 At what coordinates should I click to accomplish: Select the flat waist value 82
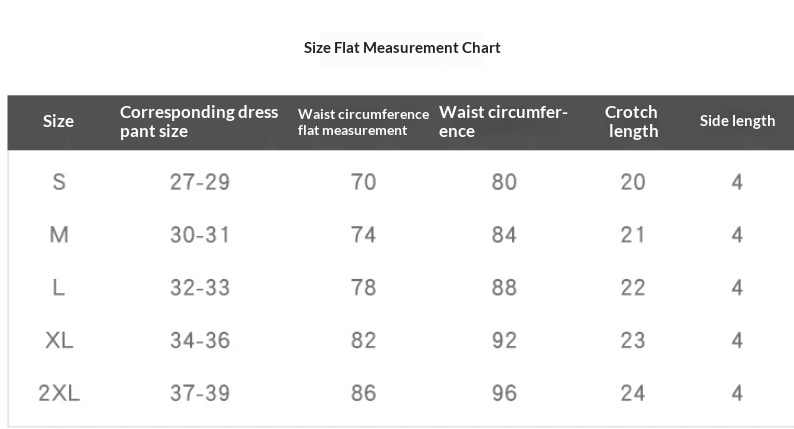(x=364, y=340)
